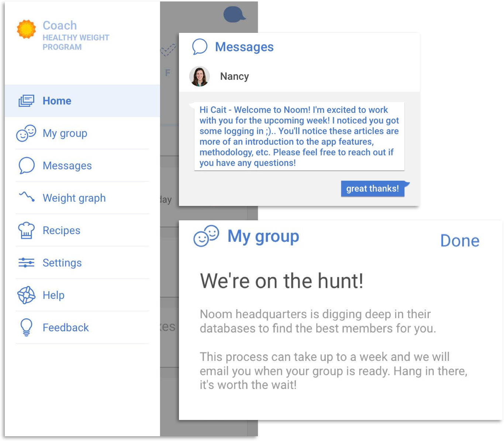Image resolution: width=504 pixels, height=441 pixels.
Task: Click the Recipes chef hat icon
Action: [26, 230]
